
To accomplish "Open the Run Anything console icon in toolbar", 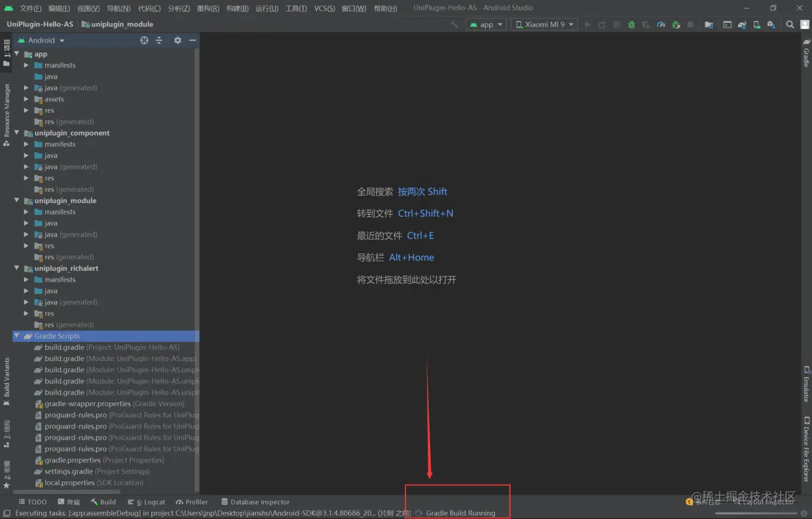I will [x=727, y=24].
